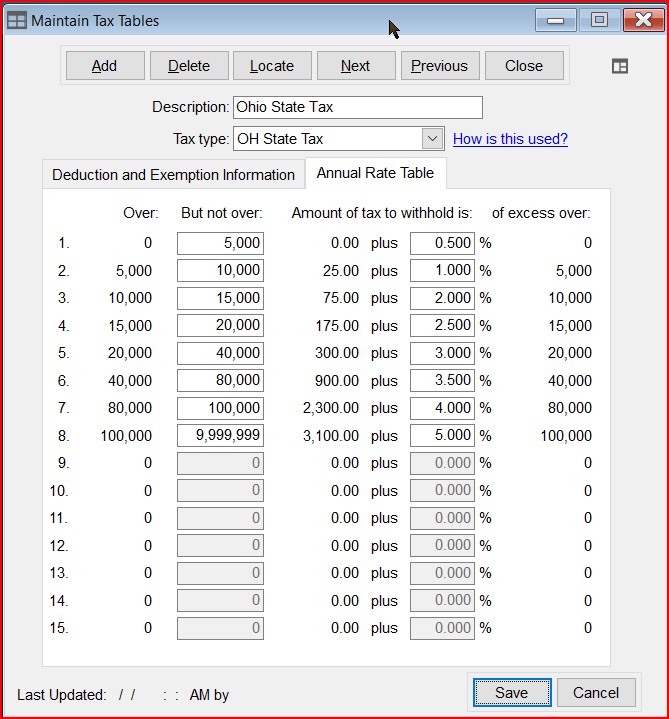Click Delete to remove tax table
Screen dimensions: 669x719
click(x=189, y=66)
